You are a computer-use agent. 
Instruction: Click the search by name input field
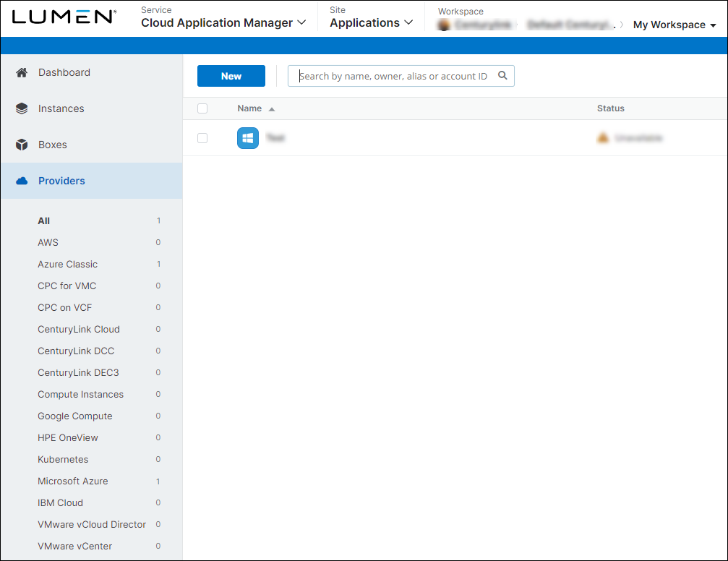click(401, 76)
